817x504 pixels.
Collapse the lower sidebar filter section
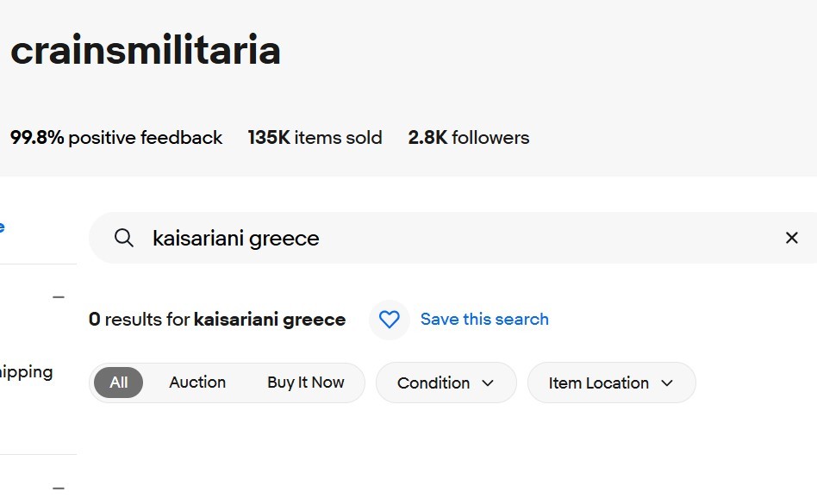[59, 488]
